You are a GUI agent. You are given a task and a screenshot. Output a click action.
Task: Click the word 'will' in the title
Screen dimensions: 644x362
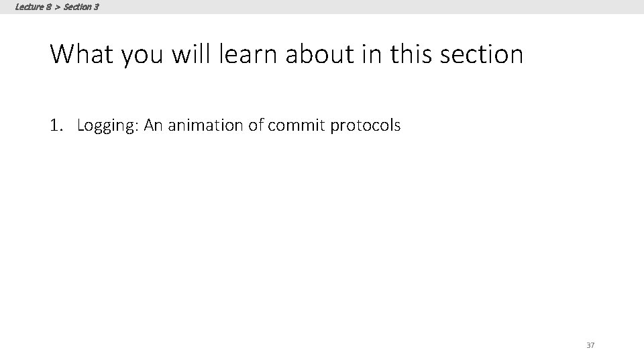[x=191, y=54]
